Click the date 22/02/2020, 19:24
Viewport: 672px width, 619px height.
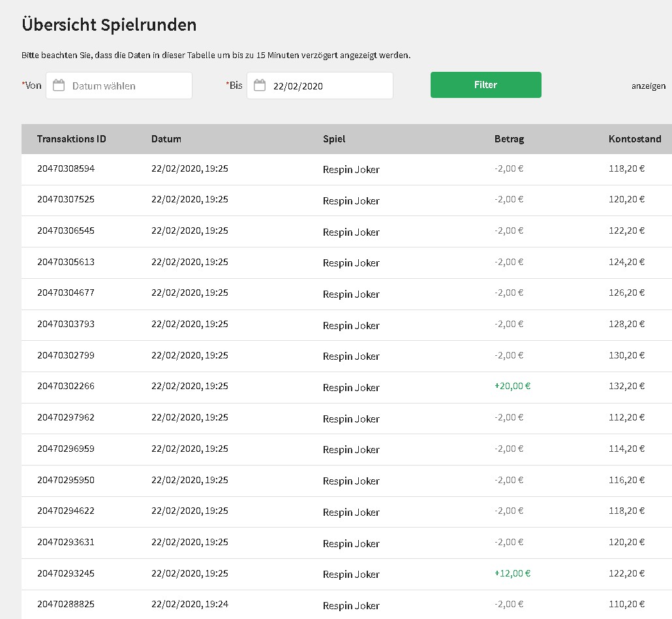tap(190, 605)
